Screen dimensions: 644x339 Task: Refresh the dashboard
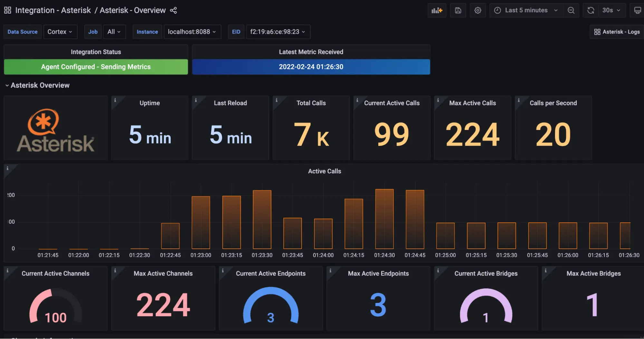coord(591,10)
